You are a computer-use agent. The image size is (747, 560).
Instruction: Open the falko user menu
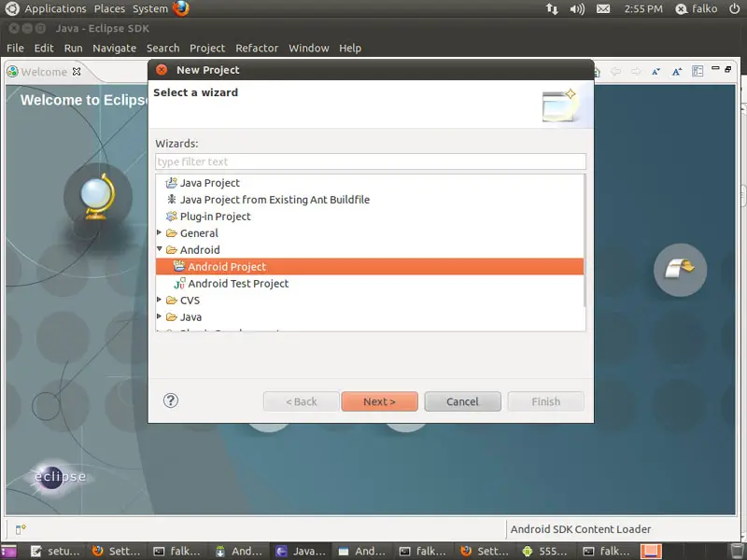point(696,8)
